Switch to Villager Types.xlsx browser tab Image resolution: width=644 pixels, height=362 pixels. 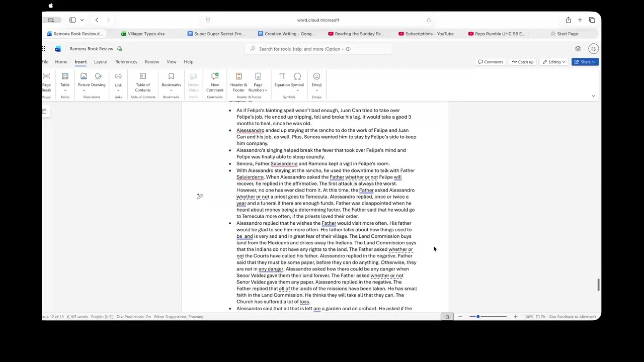[x=142, y=34]
